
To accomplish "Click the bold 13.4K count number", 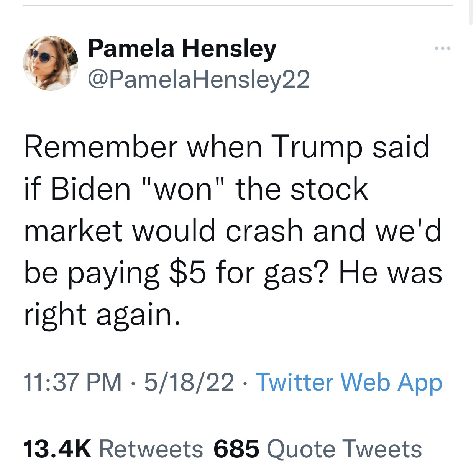I will [57, 449].
